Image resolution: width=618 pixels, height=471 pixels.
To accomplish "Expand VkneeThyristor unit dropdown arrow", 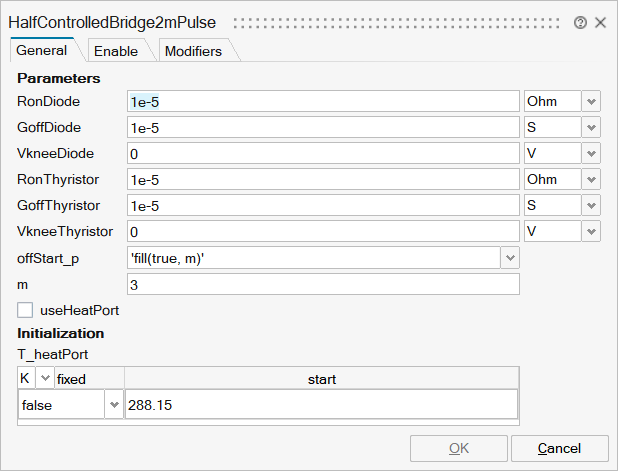I will pyautogui.click(x=591, y=231).
